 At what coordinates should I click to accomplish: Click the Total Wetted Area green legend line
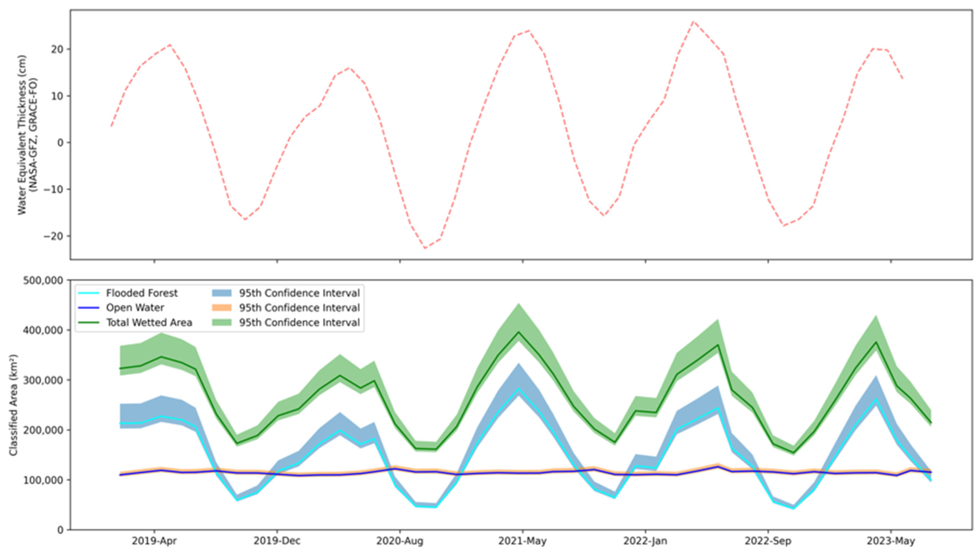coord(89,322)
